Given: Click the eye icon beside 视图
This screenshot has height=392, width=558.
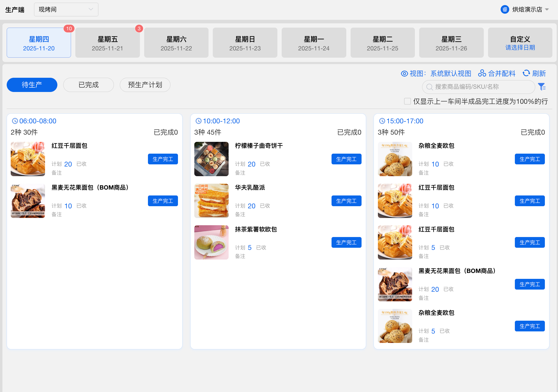Looking at the screenshot, I should (x=404, y=73).
